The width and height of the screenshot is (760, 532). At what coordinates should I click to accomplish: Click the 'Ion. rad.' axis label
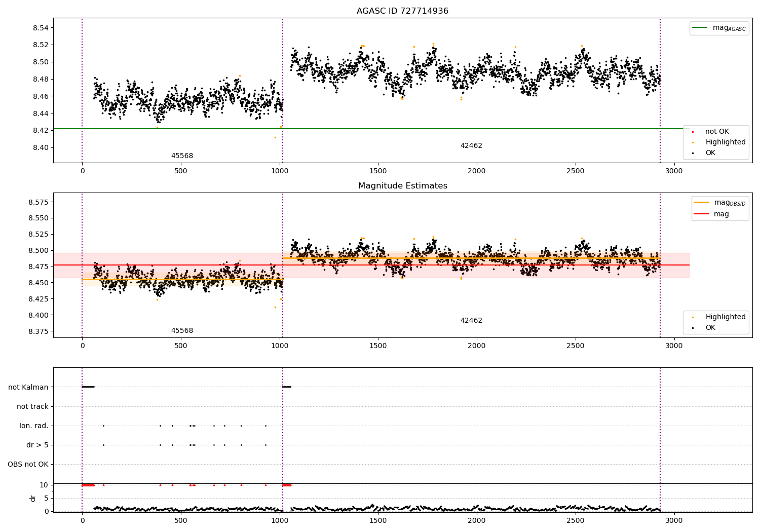(x=34, y=426)
